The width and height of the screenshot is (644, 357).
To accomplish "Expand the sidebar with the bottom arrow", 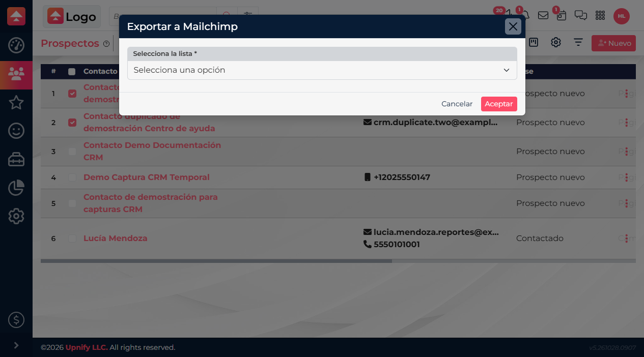I will click(x=16, y=345).
